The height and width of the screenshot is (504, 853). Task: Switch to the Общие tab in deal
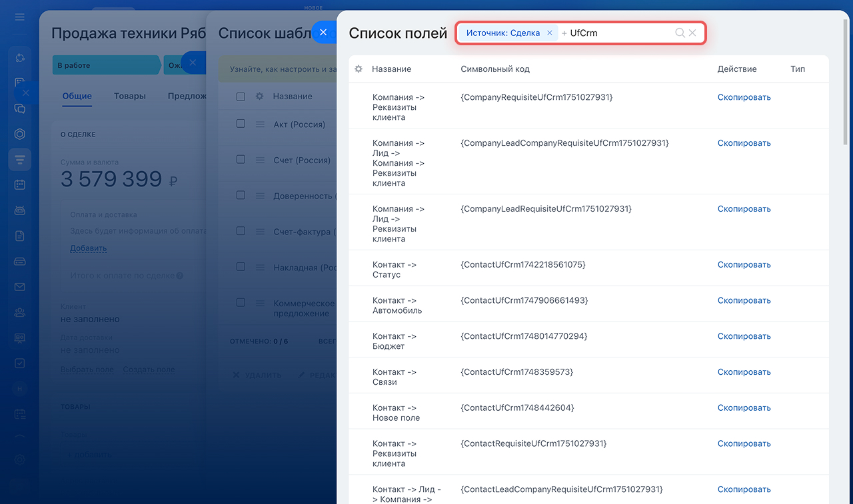coord(77,96)
